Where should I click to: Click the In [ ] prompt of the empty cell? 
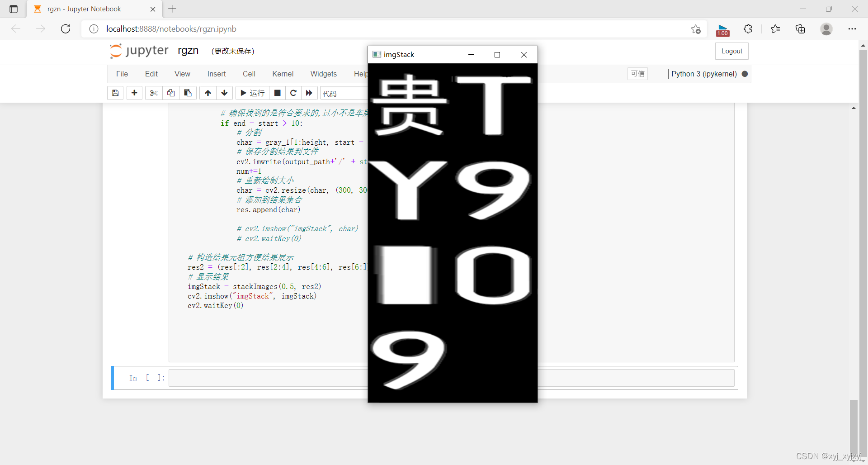[146, 378]
